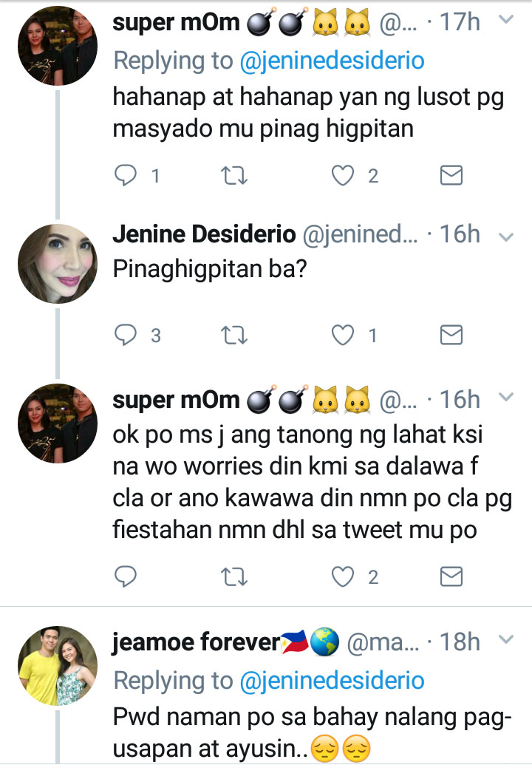The image size is (532, 779).
Task: Open the dropdown on jeamoe forever's tweet
Action: tap(506, 639)
